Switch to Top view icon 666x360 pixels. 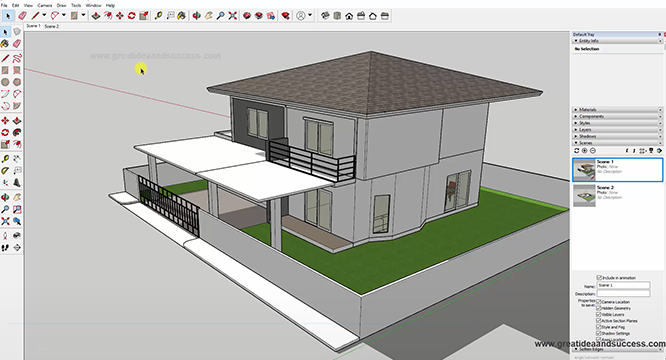[x=337, y=16]
